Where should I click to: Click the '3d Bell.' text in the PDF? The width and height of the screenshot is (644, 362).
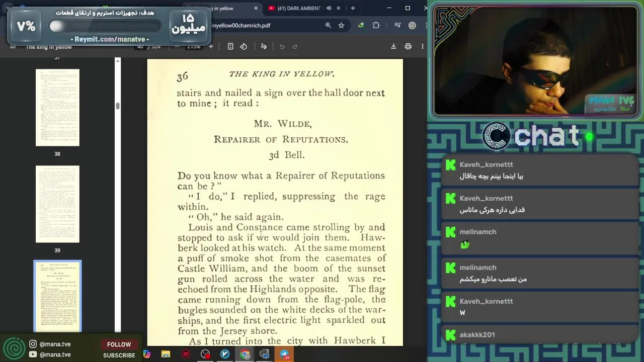[287, 155]
